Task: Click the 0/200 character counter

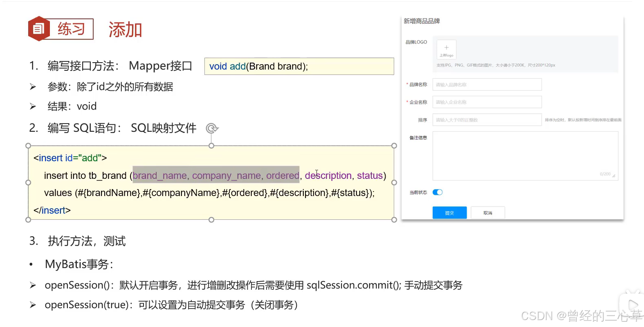Action: pyautogui.click(x=605, y=174)
